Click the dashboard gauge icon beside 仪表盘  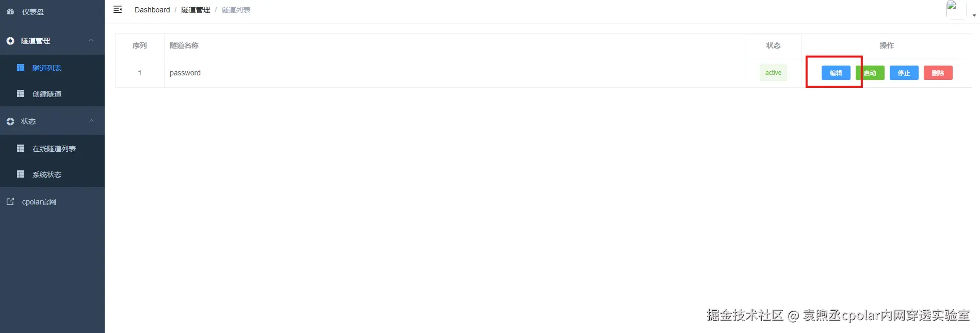click(10, 11)
